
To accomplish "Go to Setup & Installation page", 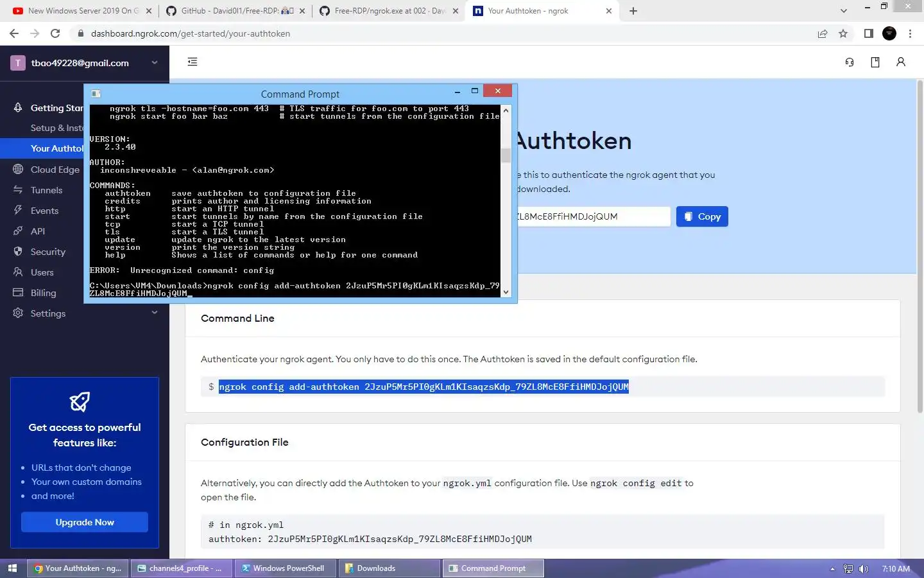I will point(56,128).
